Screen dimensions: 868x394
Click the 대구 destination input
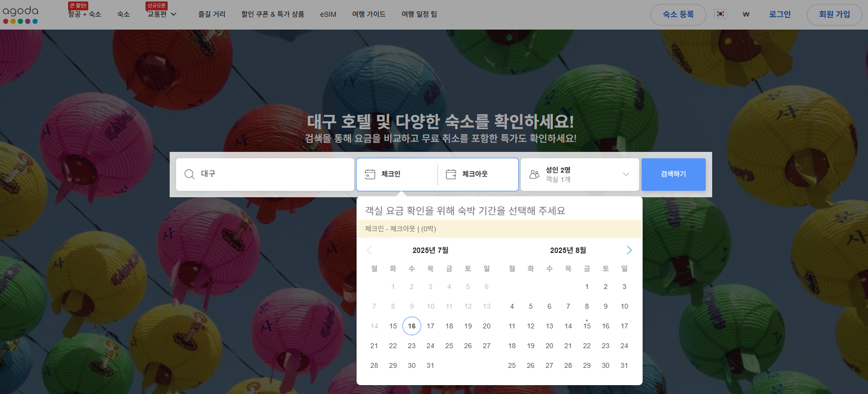point(265,174)
